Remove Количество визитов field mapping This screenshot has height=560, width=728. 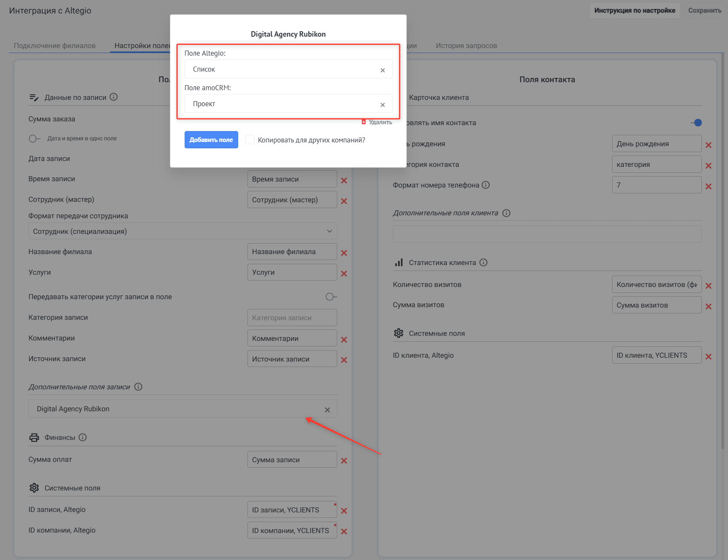click(x=709, y=286)
